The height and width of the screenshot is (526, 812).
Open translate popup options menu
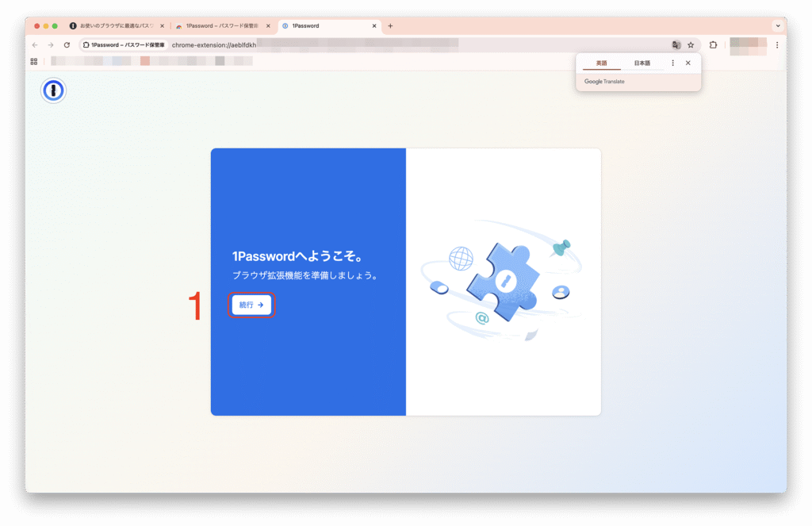tap(672, 63)
